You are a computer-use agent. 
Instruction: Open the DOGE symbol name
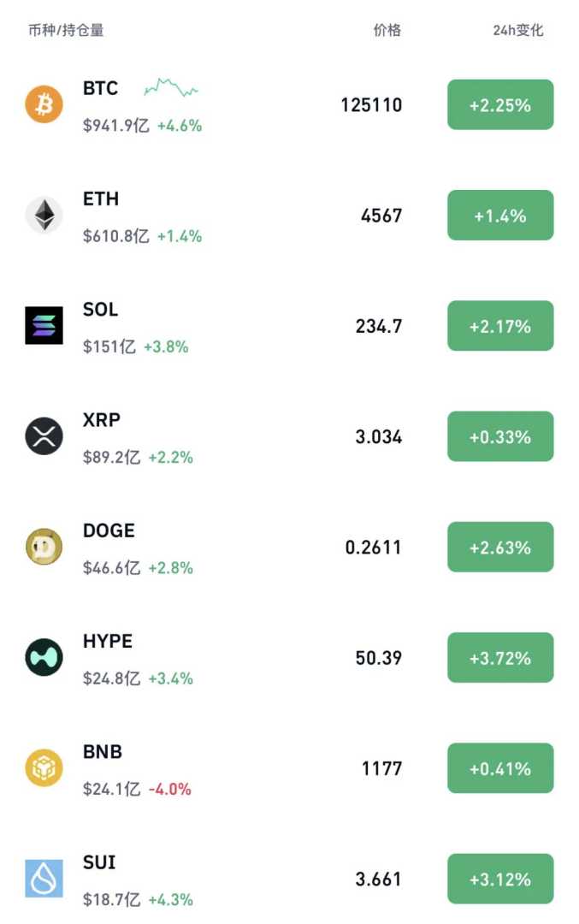(x=109, y=530)
